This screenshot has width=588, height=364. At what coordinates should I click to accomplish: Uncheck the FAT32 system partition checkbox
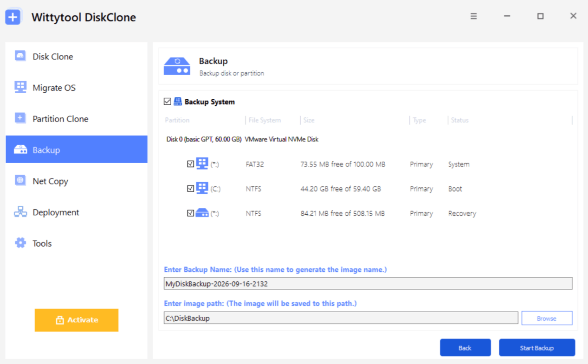point(190,164)
